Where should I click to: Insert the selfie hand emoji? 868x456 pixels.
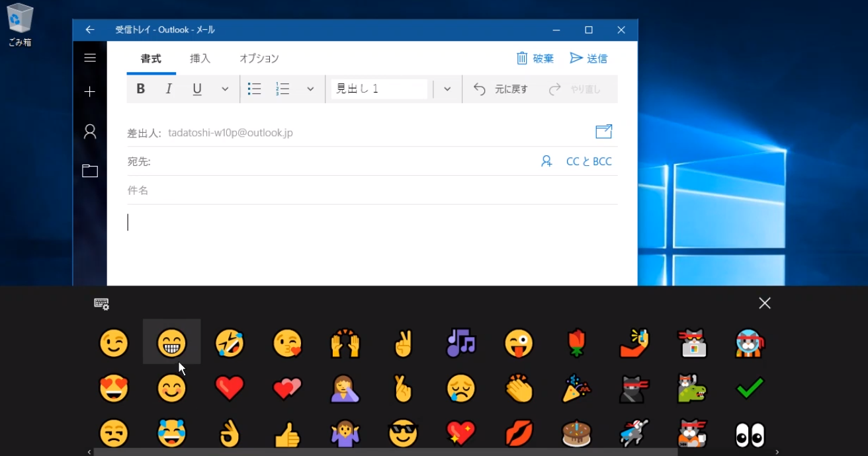coord(634,343)
